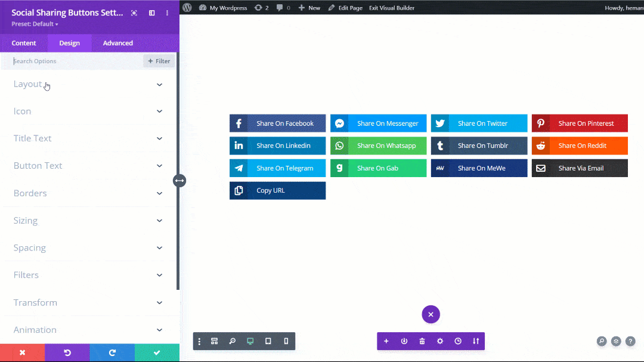The image size is (644, 362).
Task: Click the expand modal fullscreen icon
Action: pyautogui.click(x=134, y=13)
